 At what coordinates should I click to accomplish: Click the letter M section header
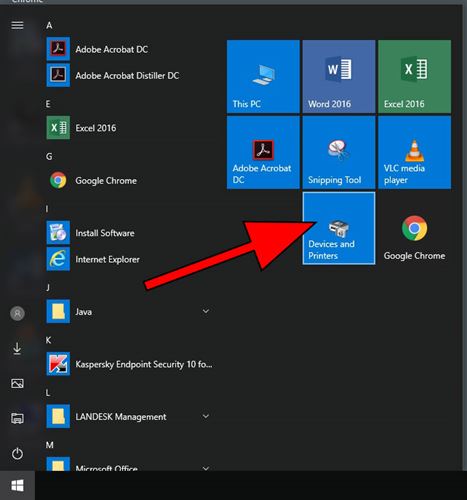[50, 445]
